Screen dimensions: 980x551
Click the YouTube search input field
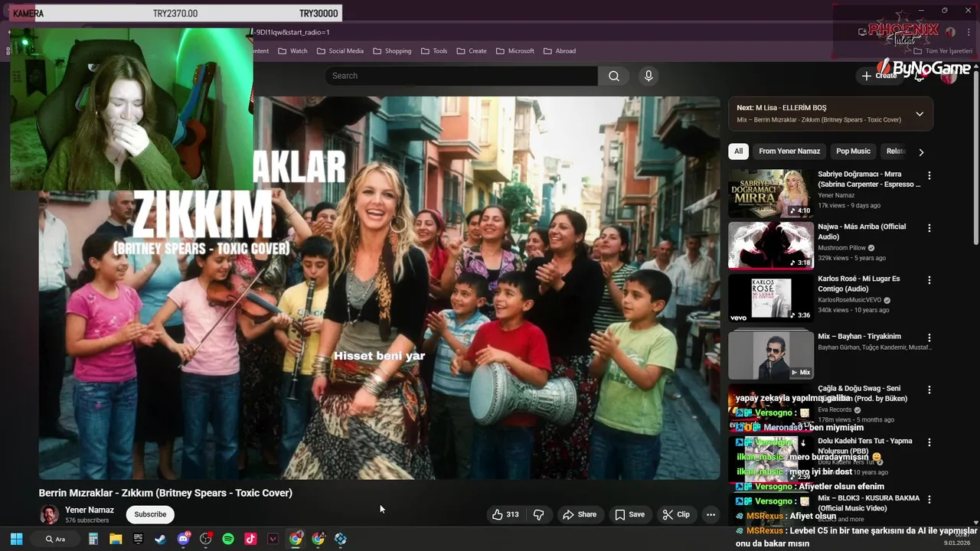point(461,76)
